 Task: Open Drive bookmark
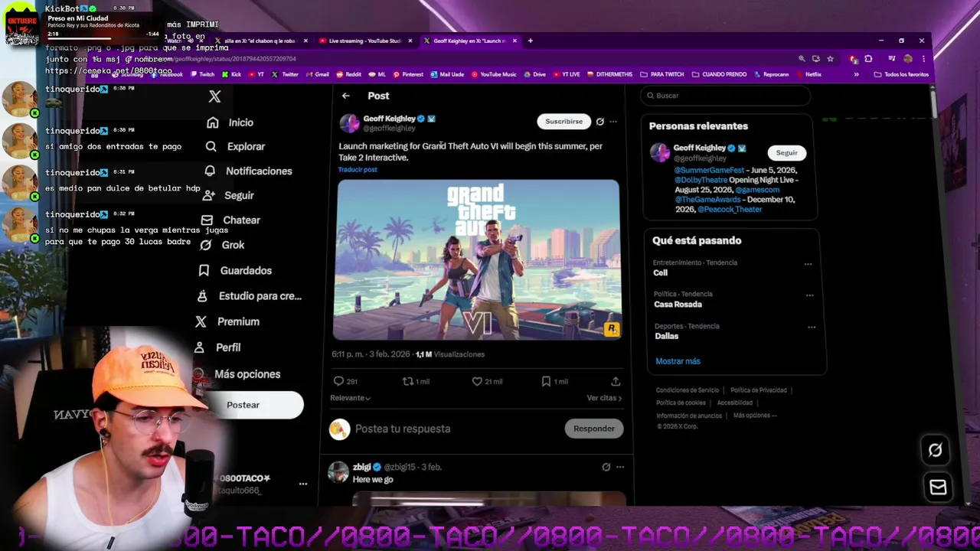point(535,74)
